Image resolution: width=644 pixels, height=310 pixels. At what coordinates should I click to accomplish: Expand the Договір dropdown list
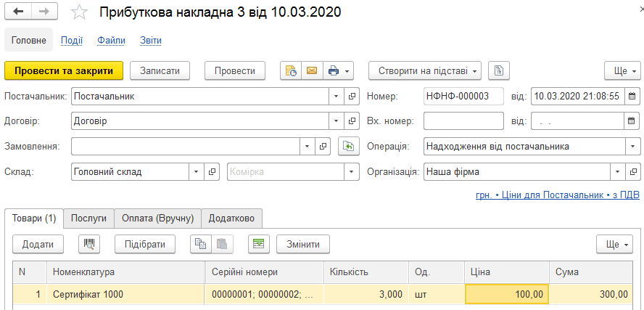336,121
